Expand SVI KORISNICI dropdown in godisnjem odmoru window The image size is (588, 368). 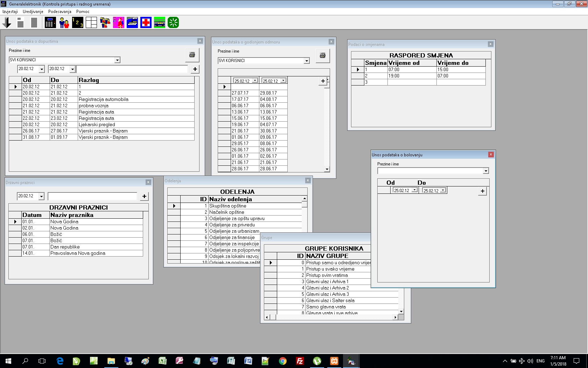click(x=307, y=61)
